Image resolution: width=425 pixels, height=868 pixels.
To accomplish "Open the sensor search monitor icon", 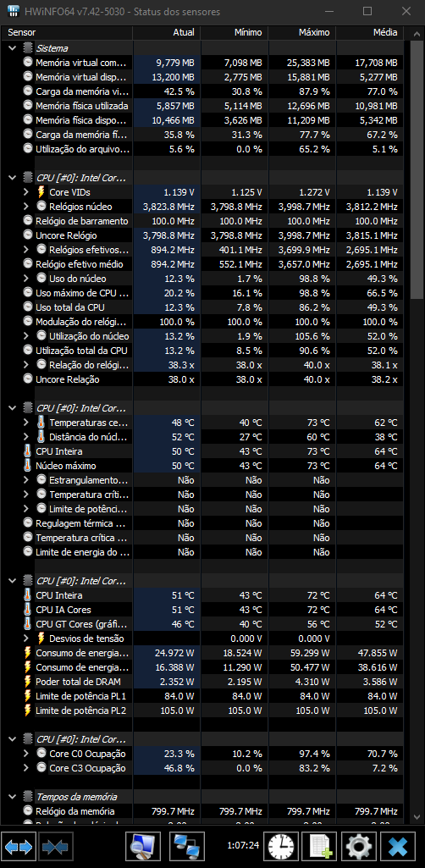I will point(143,846).
